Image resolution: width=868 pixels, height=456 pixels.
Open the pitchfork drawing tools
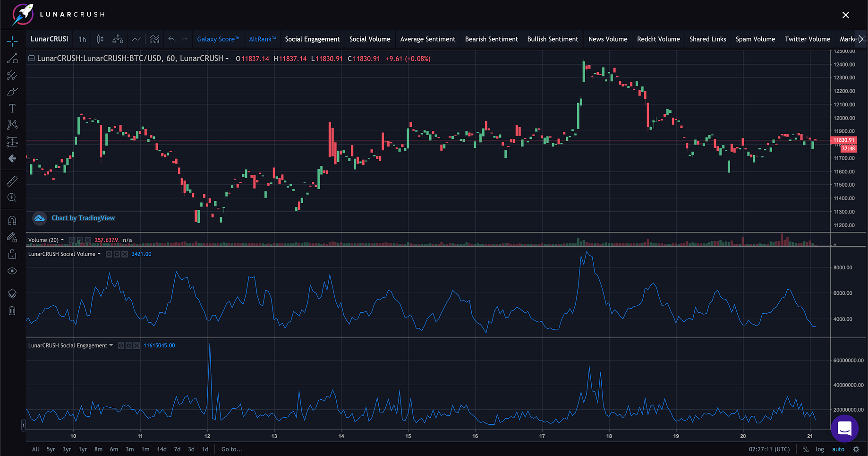click(12, 75)
